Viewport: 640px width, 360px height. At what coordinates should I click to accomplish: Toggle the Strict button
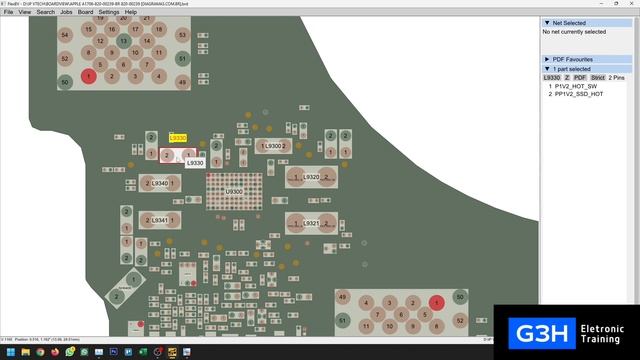click(598, 78)
